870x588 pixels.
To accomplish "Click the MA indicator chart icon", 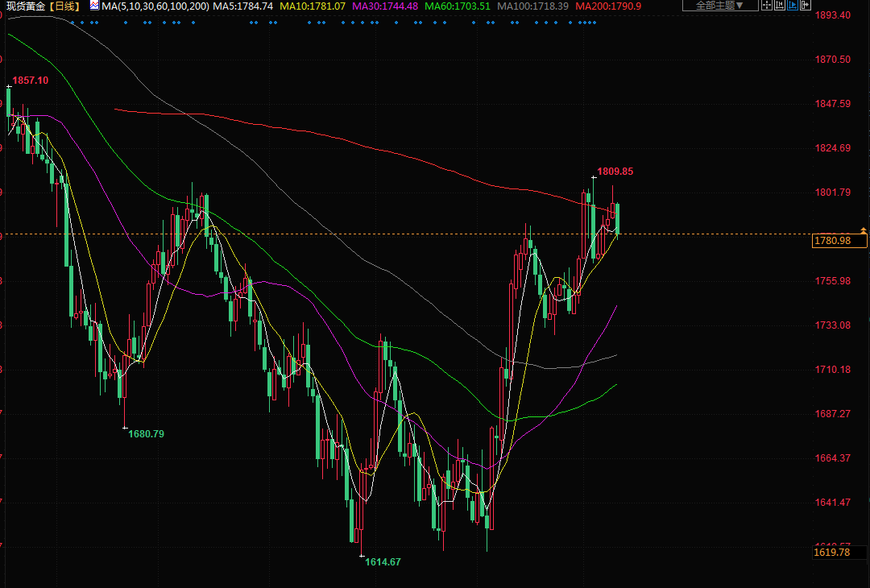I will click(x=94, y=6).
